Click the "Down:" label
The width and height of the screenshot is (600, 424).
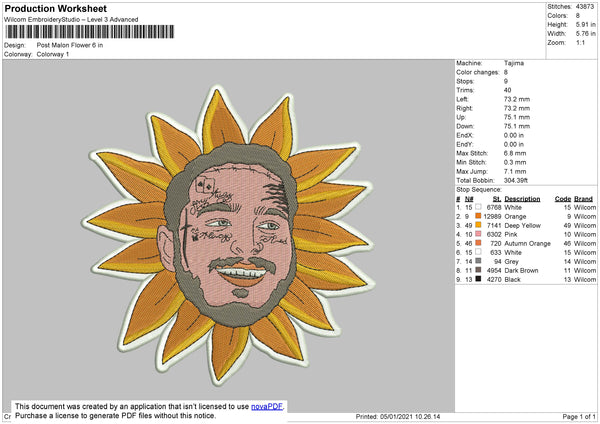point(465,126)
